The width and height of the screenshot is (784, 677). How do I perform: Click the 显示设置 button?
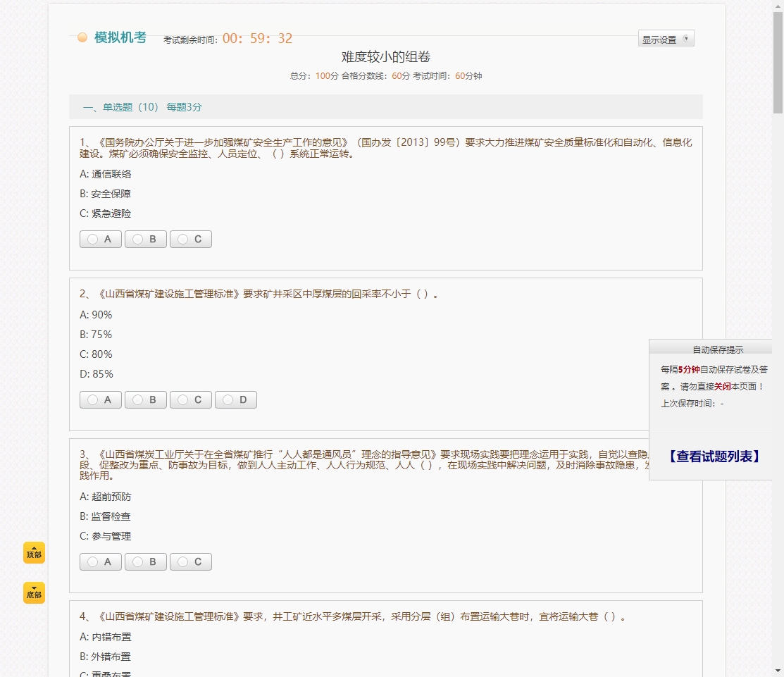point(661,39)
